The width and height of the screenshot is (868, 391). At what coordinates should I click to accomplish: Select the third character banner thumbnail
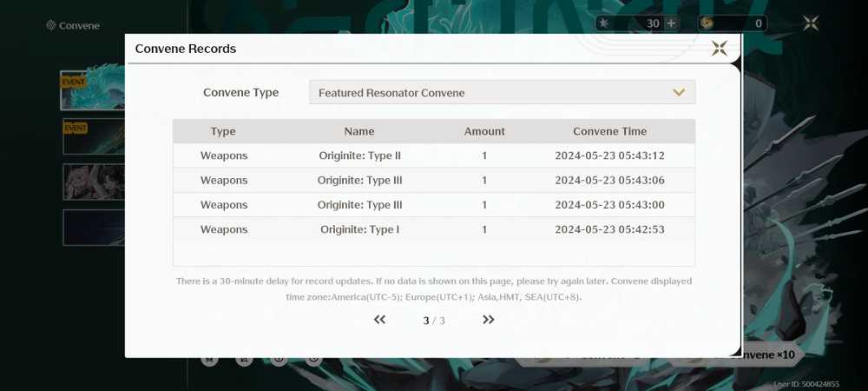pos(94,182)
